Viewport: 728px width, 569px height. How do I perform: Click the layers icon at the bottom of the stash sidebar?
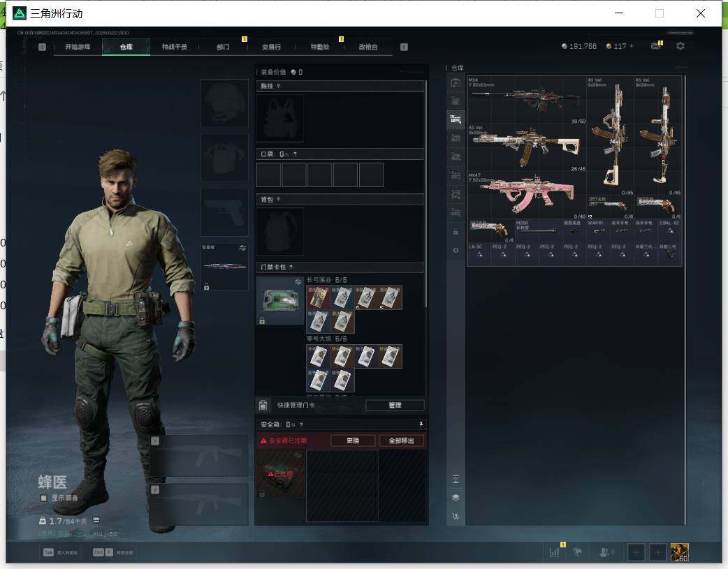pos(456,498)
